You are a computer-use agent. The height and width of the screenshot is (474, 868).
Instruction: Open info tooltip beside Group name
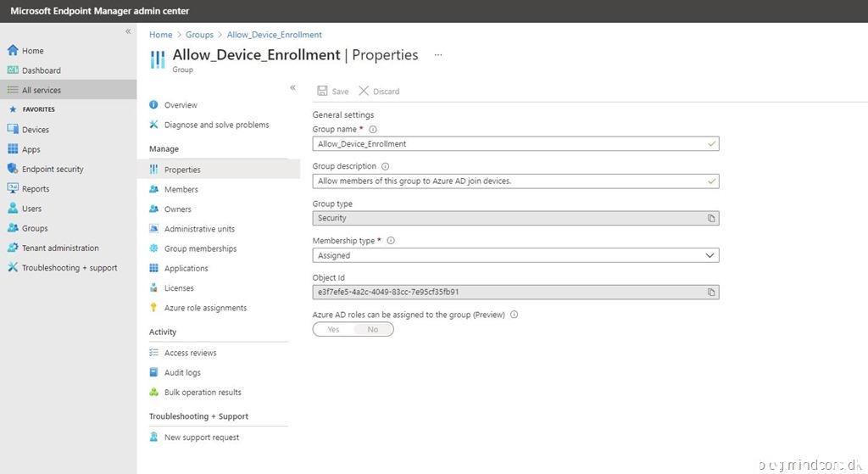[x=373, y=130]
